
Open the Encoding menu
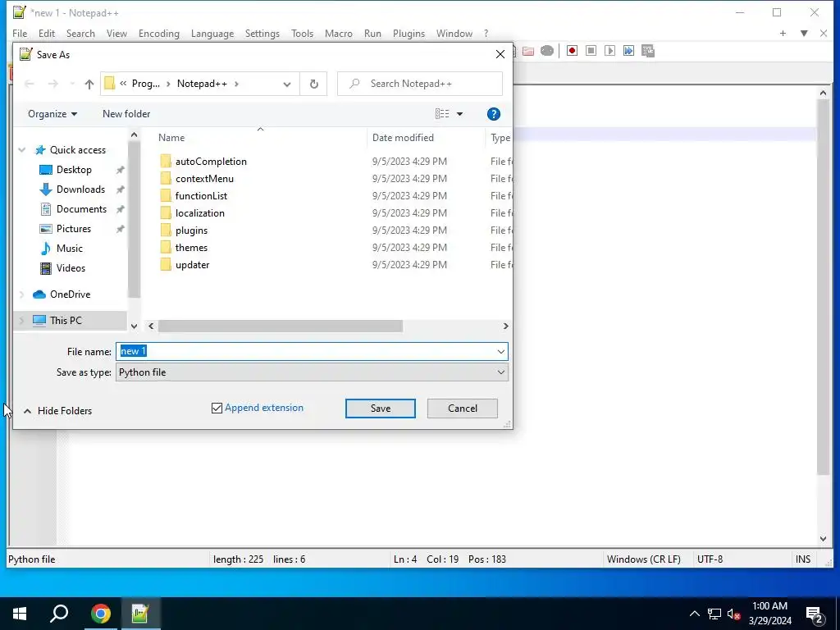(x=158, y=33)
